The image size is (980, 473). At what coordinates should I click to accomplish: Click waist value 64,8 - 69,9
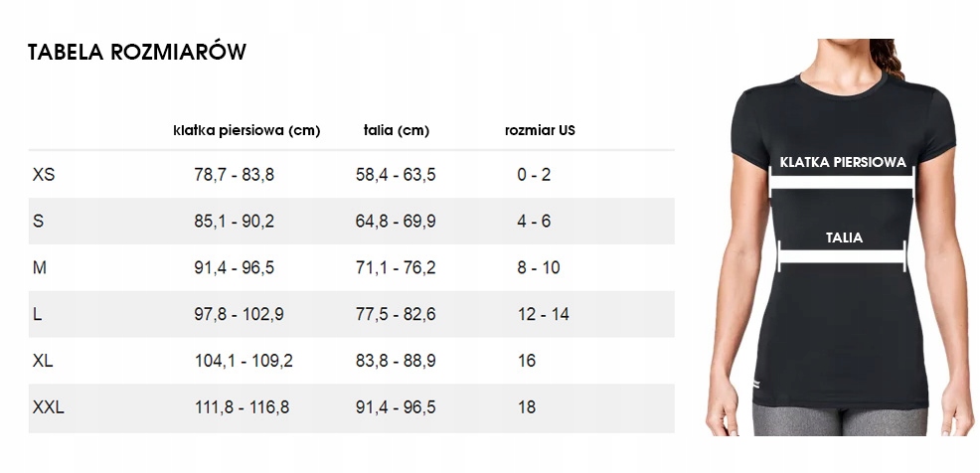[396, 222]
